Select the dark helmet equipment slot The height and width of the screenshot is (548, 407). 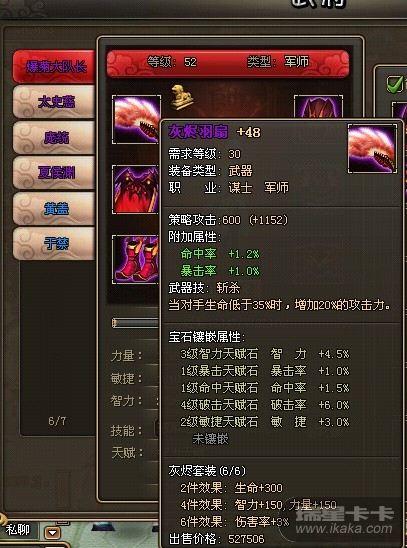(x=318, y=107)
